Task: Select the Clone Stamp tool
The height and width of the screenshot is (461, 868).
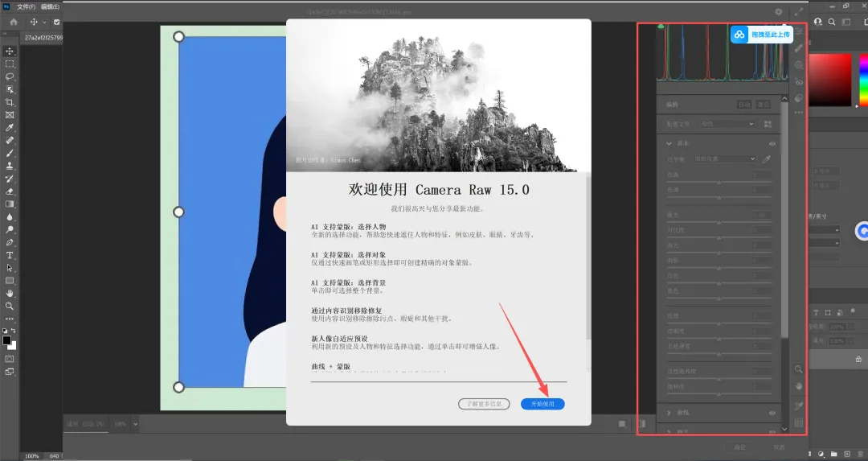Action: point(10,166)
